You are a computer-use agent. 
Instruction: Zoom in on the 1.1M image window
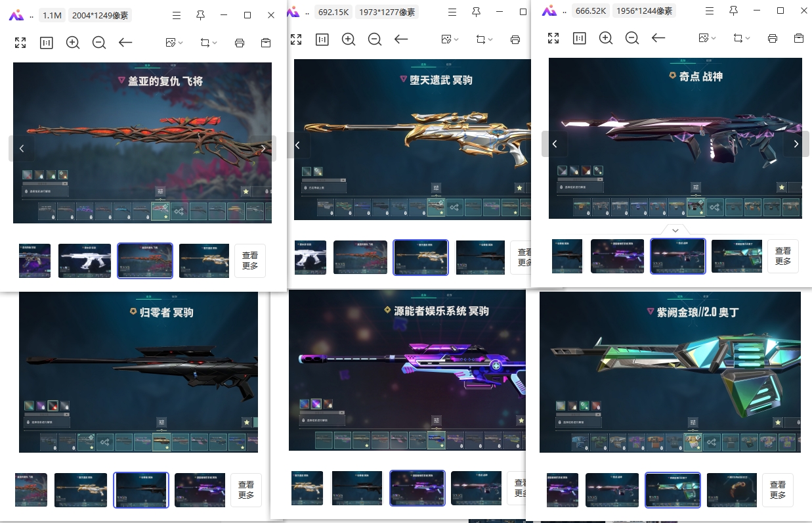coord(73,43)
